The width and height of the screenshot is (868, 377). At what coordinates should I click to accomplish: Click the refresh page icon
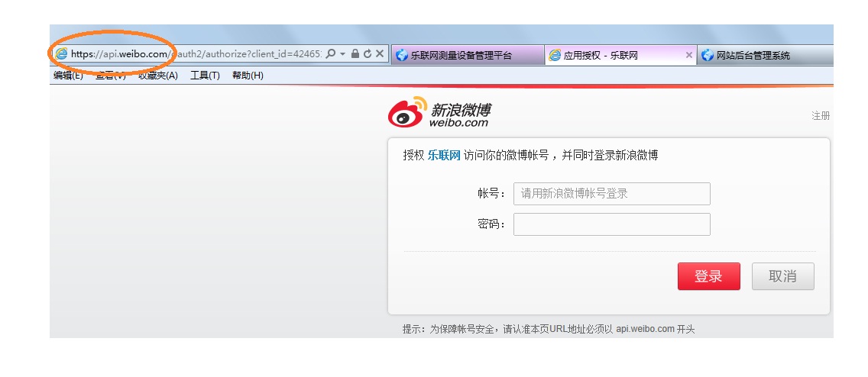[367, 54]
